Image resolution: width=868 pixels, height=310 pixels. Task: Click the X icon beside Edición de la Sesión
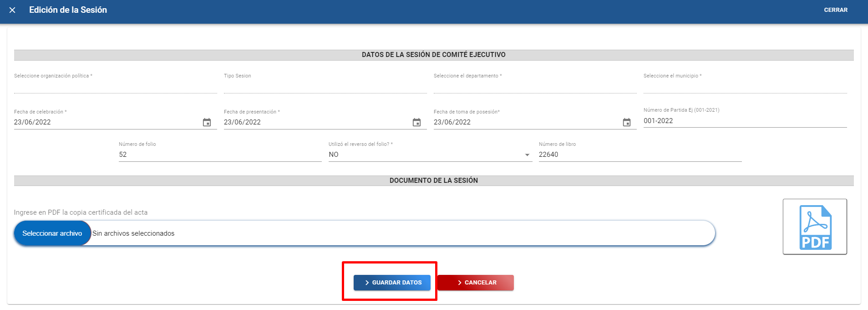pos(12,10)
